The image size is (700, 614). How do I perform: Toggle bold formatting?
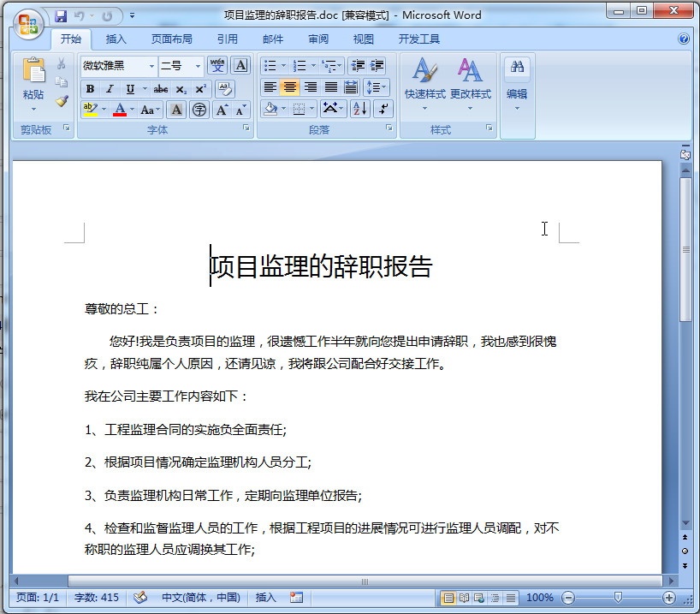(x=90, y=89)
